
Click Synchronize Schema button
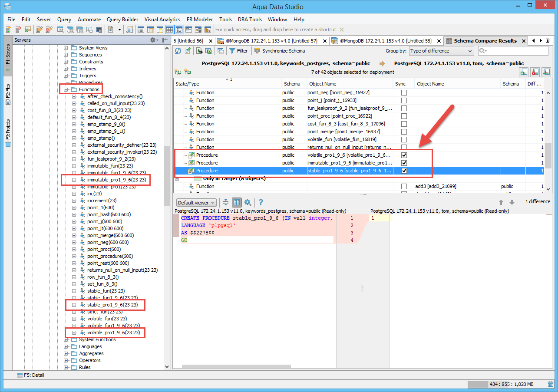[279, 51]
